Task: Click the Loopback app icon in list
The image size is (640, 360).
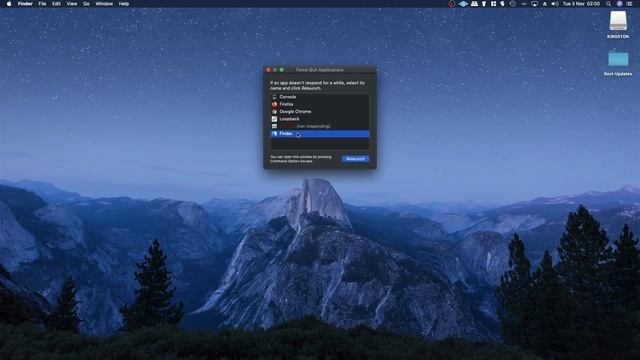Action: click(x=274, y=119)
